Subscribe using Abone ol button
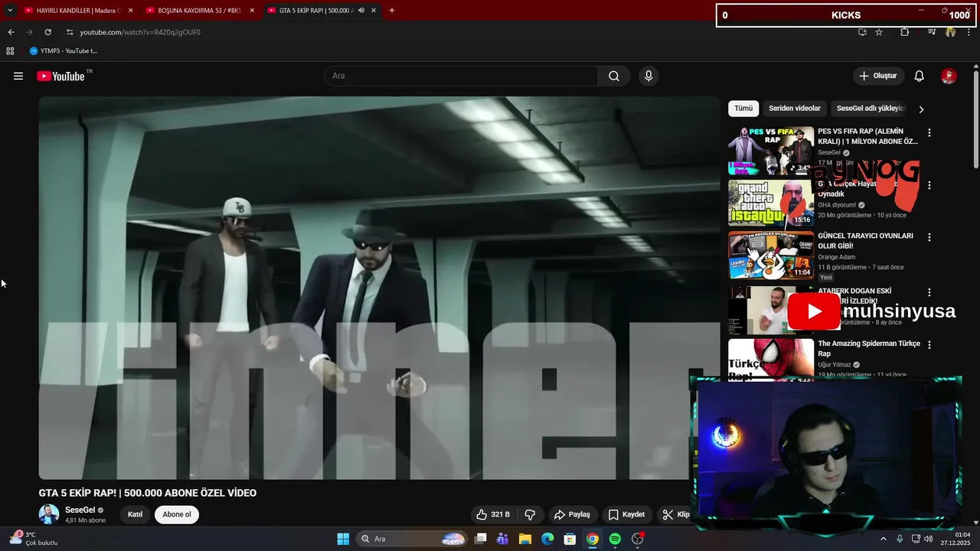This screenshot has width=980, height=551. tap(177, 514)
